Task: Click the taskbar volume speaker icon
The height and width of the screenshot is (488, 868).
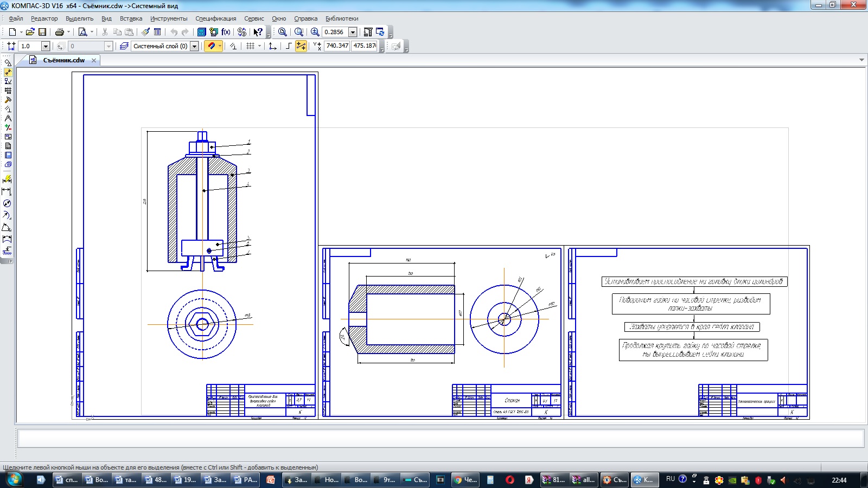Action: 784,480
